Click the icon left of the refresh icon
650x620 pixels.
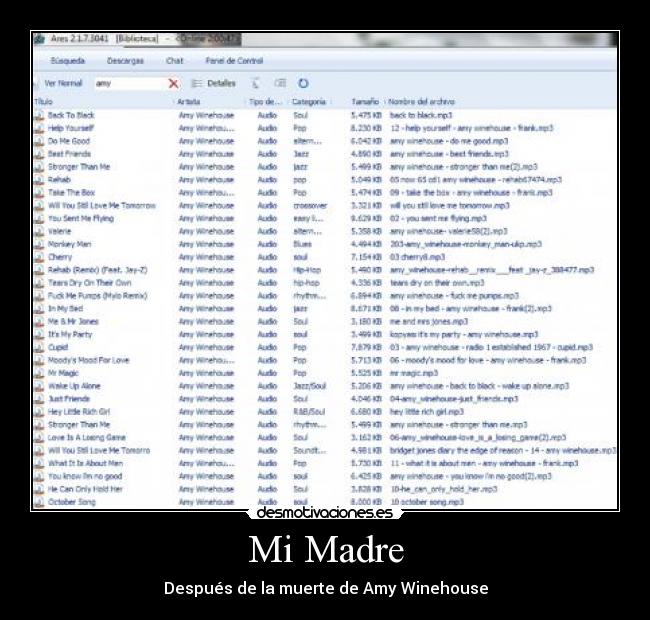click(280, 83)
